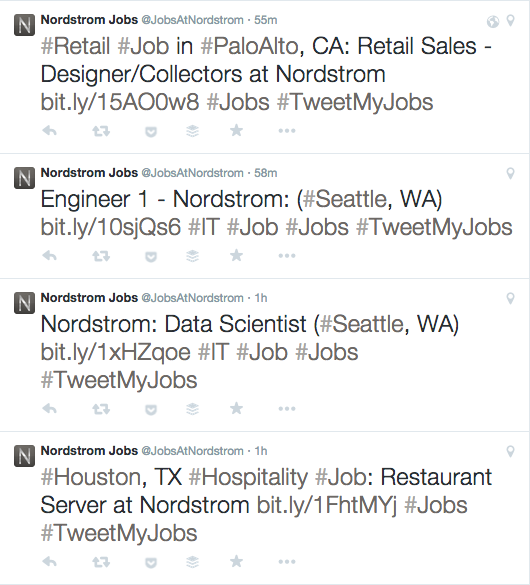
Task: Click the location pin on Engineer 1 tweet
Action: 510,173
